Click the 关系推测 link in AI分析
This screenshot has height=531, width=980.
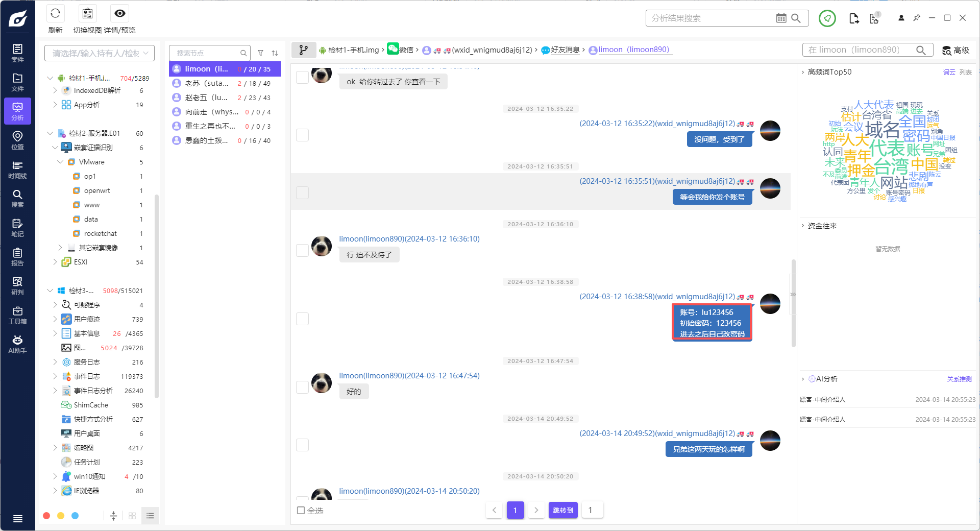959,379
